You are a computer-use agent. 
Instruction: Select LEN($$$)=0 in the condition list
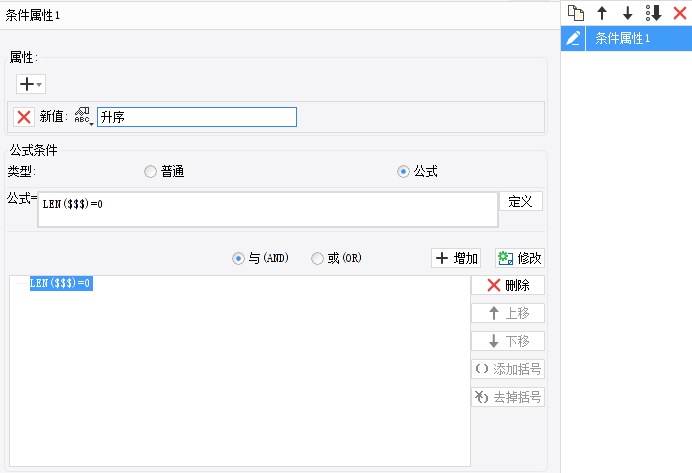[61, 283]
